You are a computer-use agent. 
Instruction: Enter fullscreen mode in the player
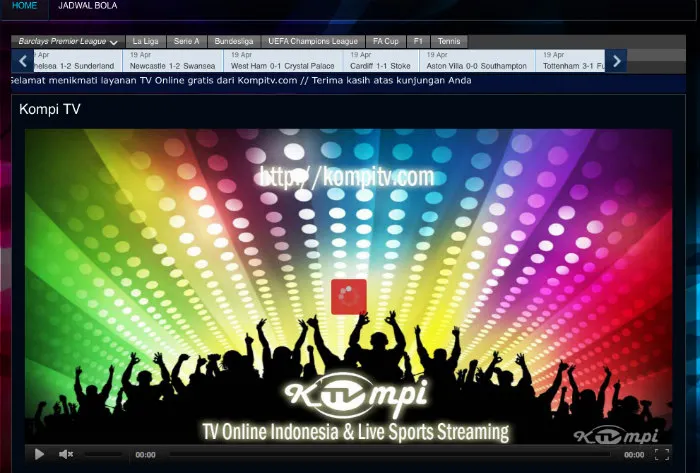point(661,454)
